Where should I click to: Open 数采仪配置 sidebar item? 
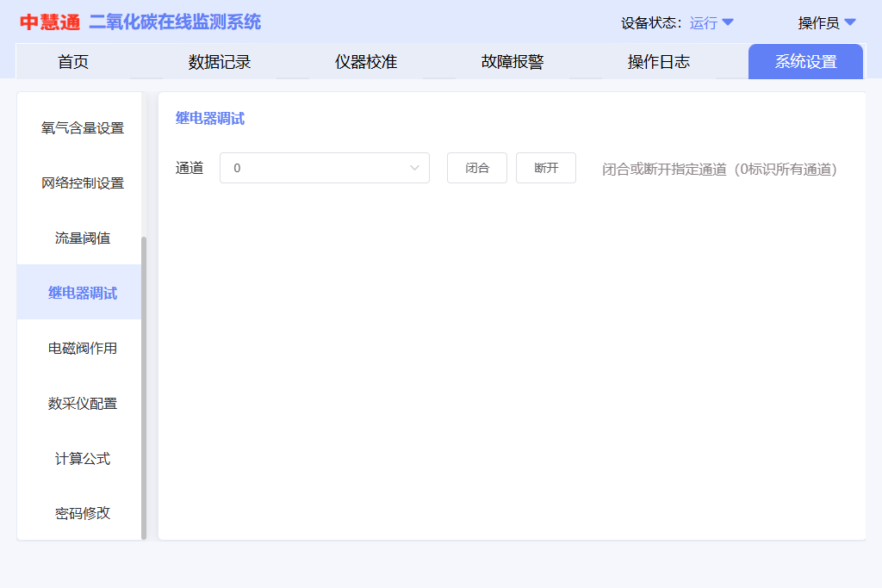tap(82, 404)
